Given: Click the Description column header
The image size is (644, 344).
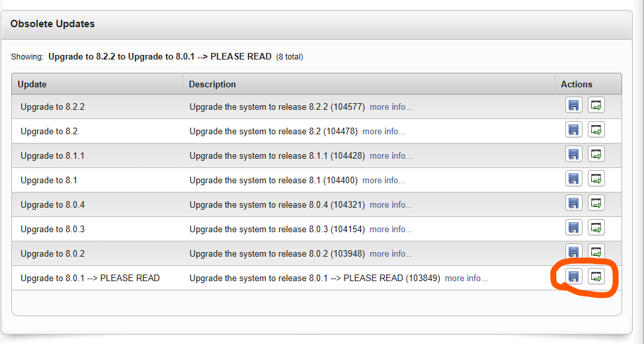Looking at the screenshot, I should coord(212,84).
